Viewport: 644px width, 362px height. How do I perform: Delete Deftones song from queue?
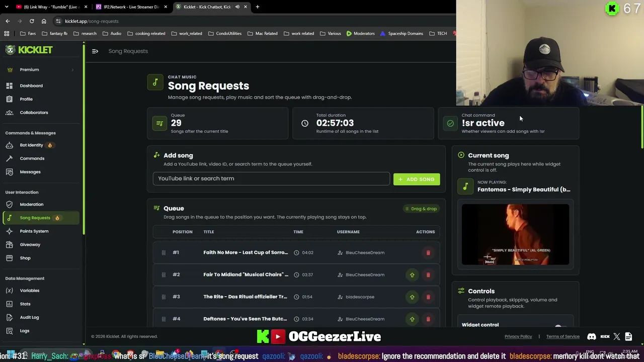[x=428, y=319]
